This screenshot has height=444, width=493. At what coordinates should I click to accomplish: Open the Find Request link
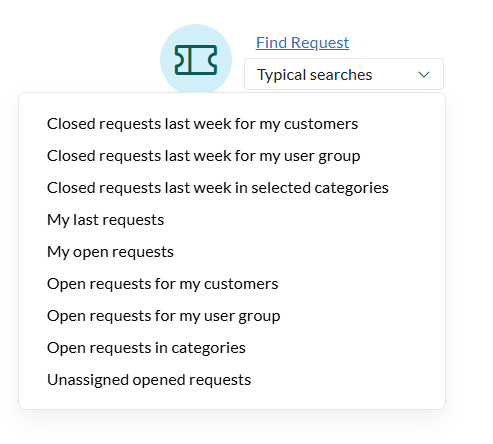click(x=302, y=43)
